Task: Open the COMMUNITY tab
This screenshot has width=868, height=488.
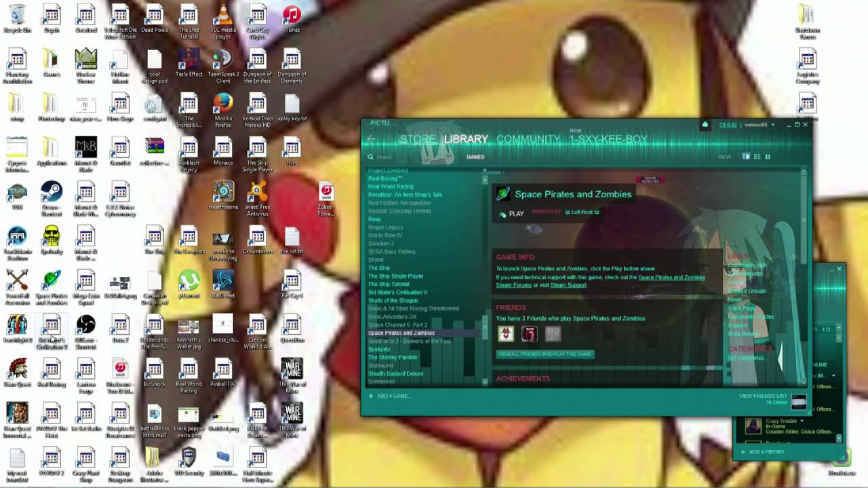Action: coord(528,139)
